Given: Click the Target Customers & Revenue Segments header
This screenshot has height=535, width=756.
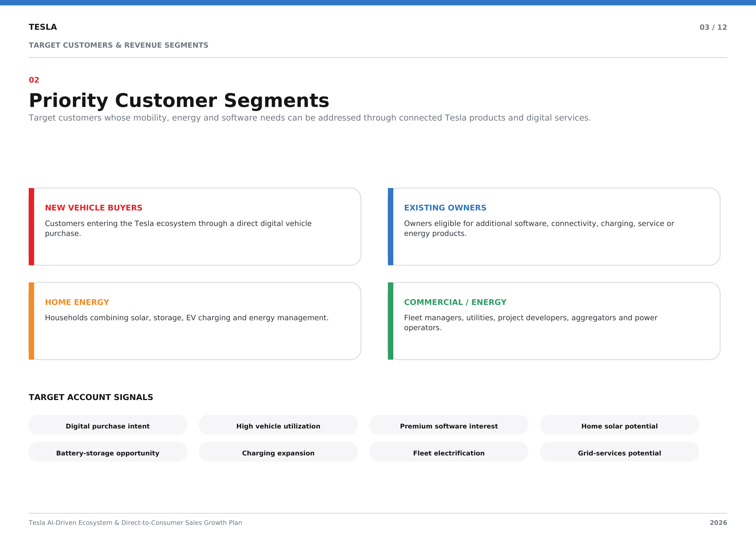Looking at the screenshot, I should click(119, 45).
